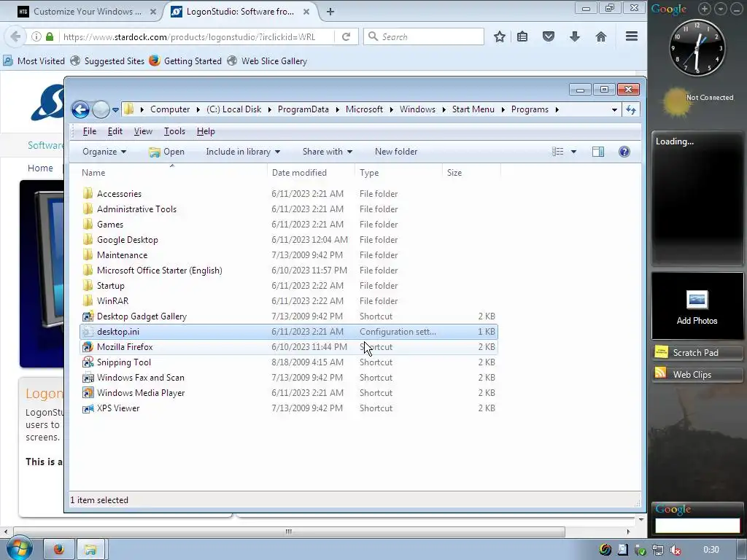Expand the arrow after Microsoft breadcrumb
The width and height of the screenshot is (747, 560).
tap(391, 109)
